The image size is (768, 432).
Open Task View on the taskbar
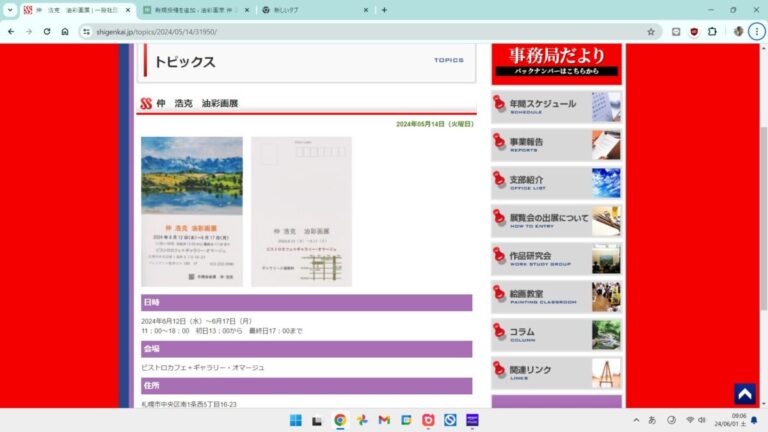(x=317, y=420)
